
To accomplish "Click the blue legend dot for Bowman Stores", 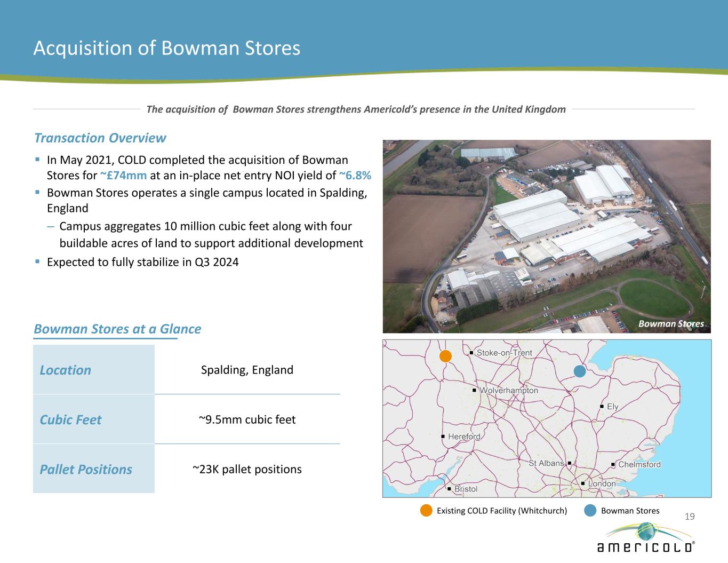I will coord(590,511).
